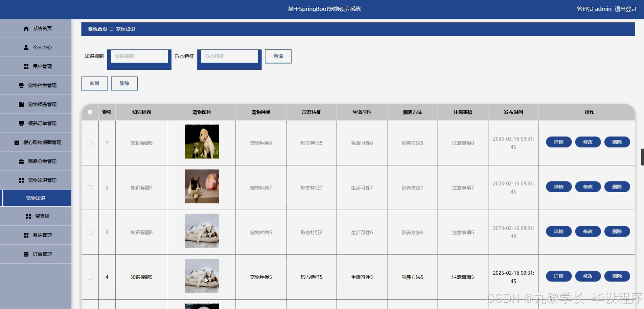Image resolution: width=644 pixels, height=309 pixels.
Task: Click the monitor icon beside 领养订单管理
Action: click(21, 124)
